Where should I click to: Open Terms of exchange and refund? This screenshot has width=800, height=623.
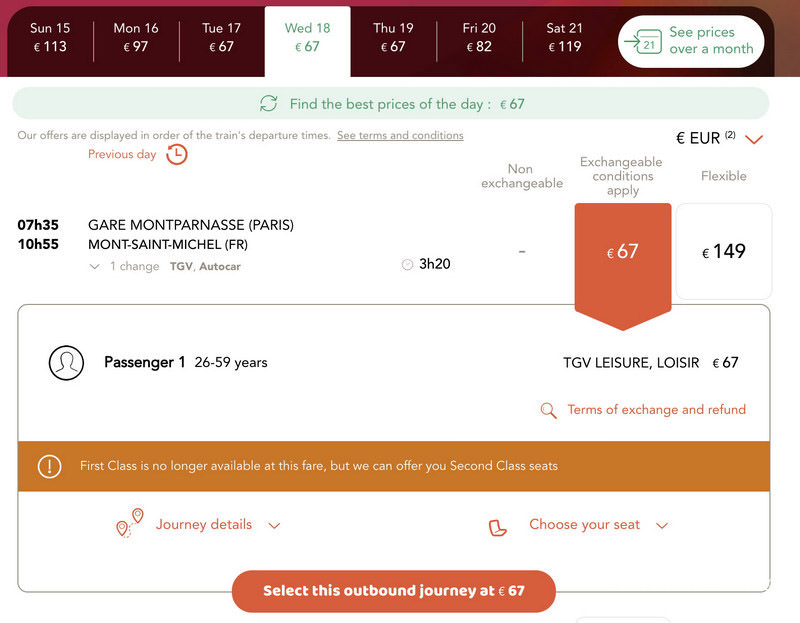click(x=657, y=409)
